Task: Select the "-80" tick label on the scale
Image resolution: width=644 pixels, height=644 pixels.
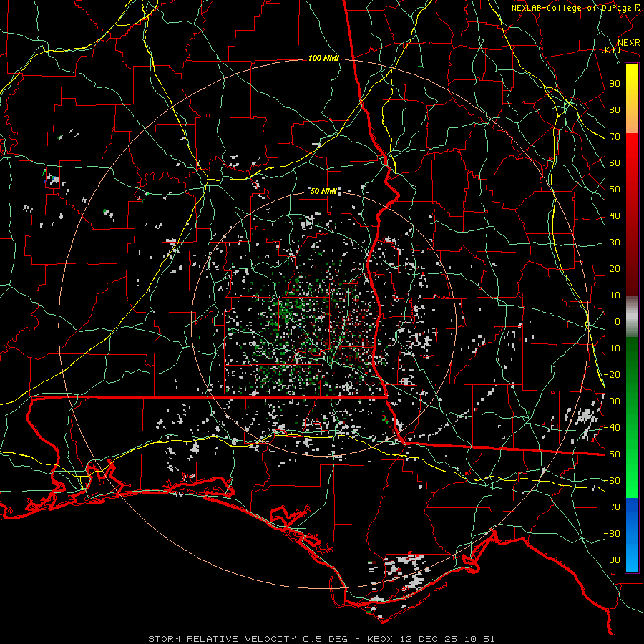Action: [612, 534]
